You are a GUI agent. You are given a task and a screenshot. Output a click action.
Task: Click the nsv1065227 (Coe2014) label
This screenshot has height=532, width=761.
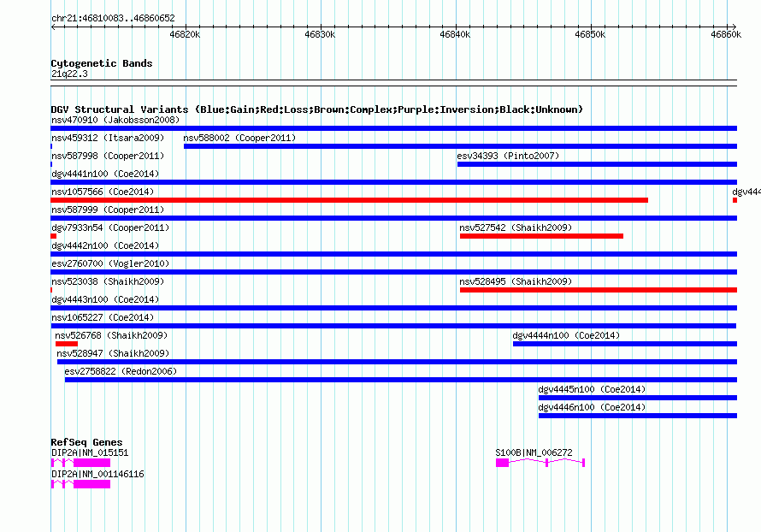tap(103, 317)
